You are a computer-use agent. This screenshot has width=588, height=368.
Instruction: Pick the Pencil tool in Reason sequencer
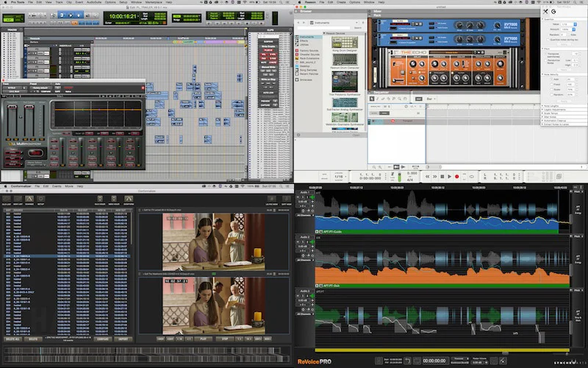click(378, 99)
